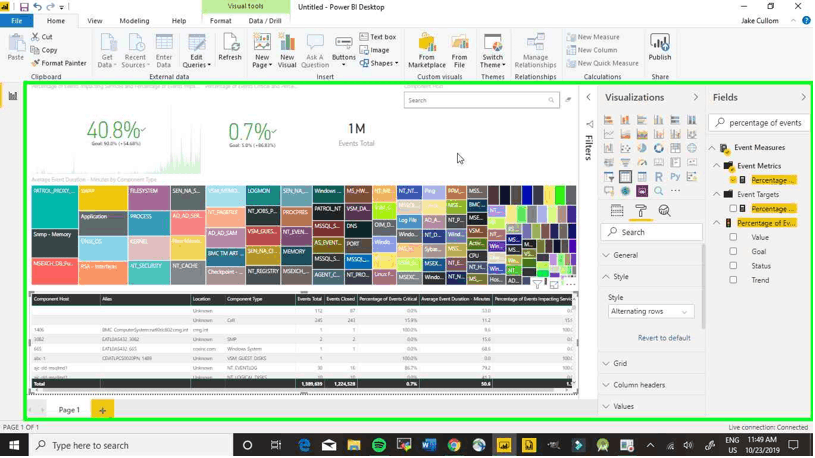Select the Gauge visualization icon
Image resolution: width=815 pixels, height=458 pixels.
click(642, 163)
